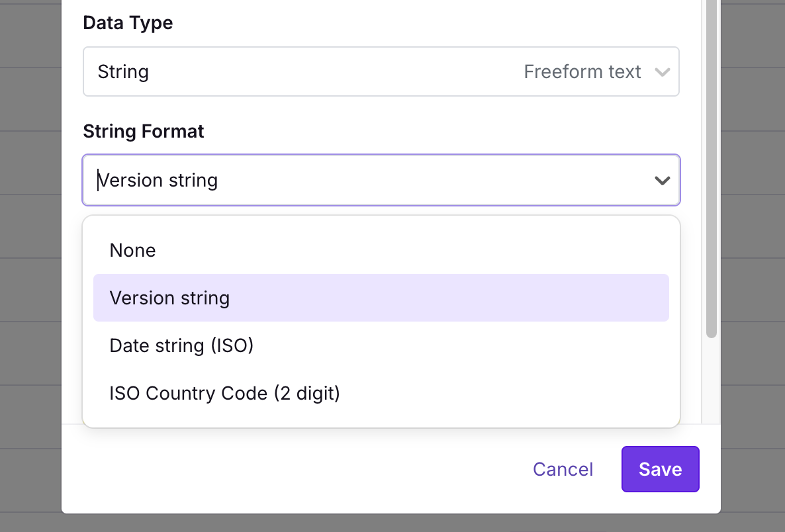Click the chevron on the Data Type field
Viewport: 785px width, 532px height.
(663, 71)
